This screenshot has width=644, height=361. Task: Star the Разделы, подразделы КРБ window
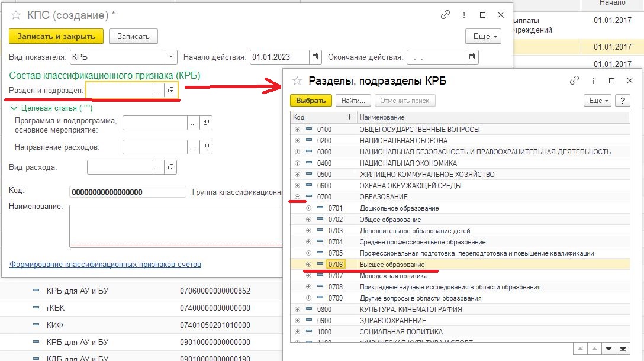click(297, 80)
